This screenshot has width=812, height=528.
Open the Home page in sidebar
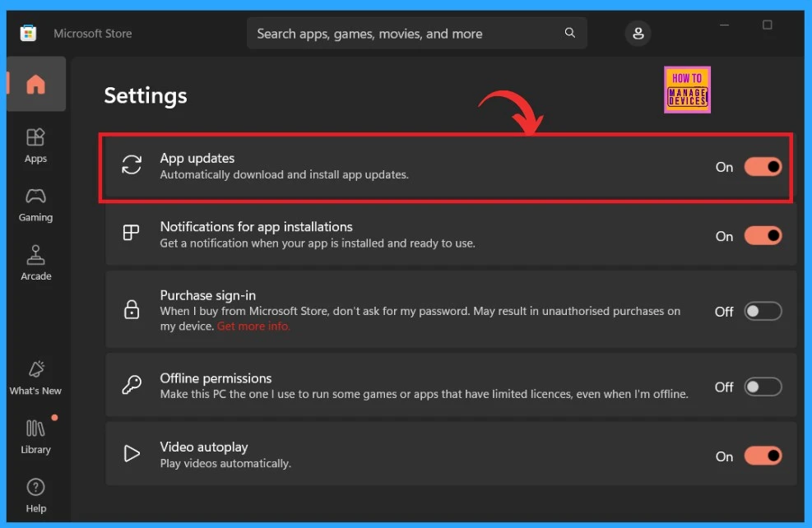coord(35,84)
